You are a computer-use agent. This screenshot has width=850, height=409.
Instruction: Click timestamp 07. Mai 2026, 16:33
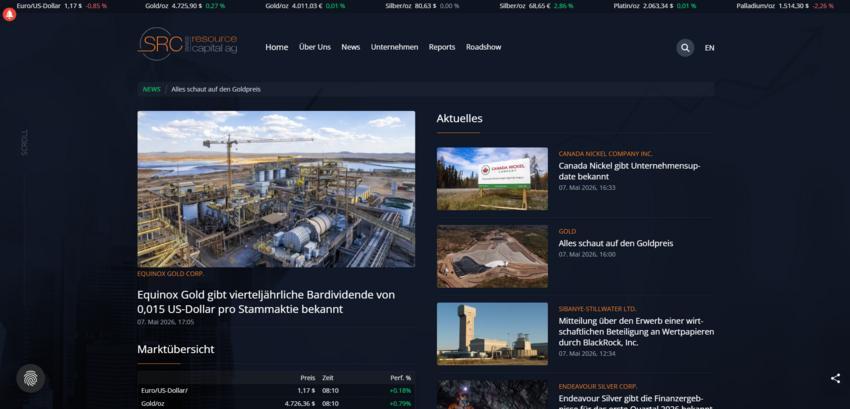coord(587,188)
